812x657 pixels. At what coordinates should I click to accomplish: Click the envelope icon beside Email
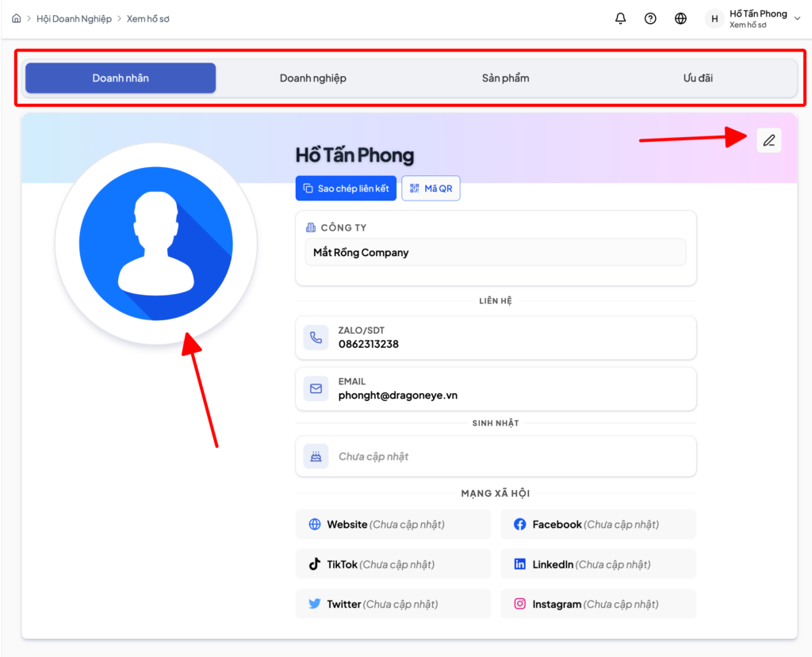[x=316, y=388]
